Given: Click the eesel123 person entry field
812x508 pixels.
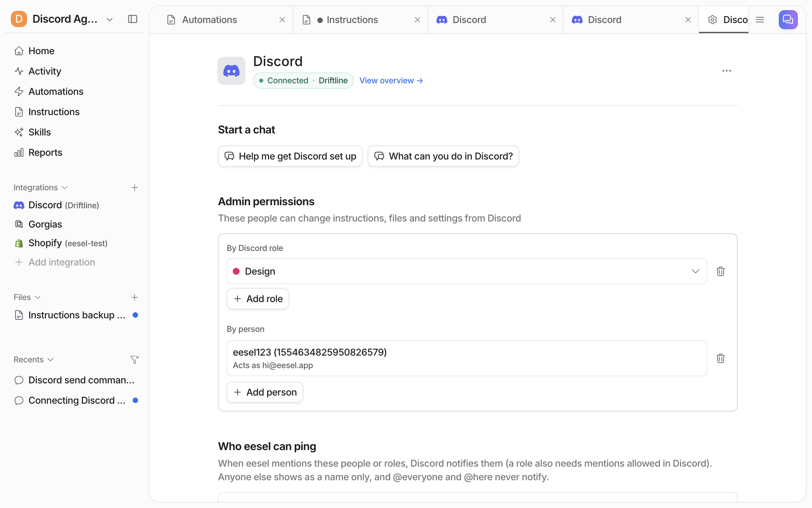Looking at the screenshot, I should tap(467, 358).
